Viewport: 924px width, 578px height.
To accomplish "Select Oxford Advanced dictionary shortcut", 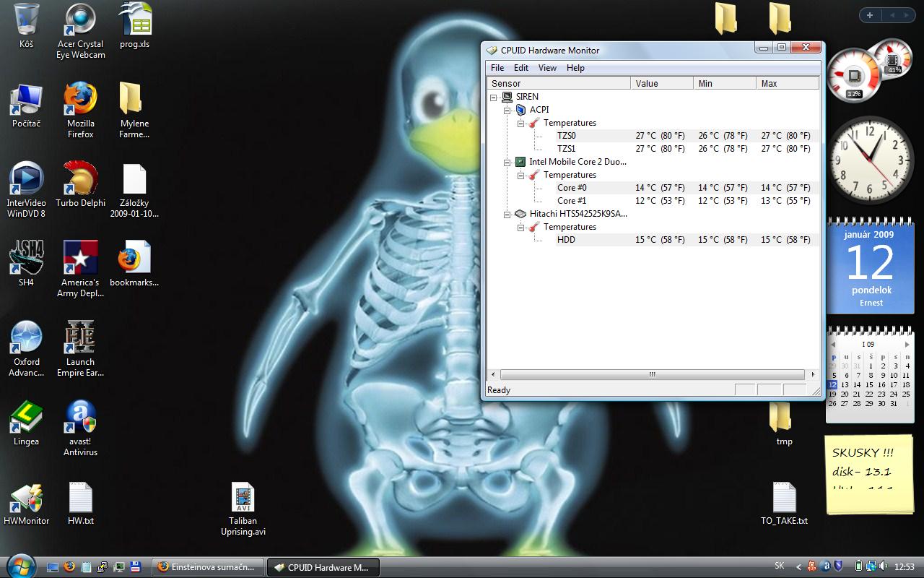I will click(26, 349).
